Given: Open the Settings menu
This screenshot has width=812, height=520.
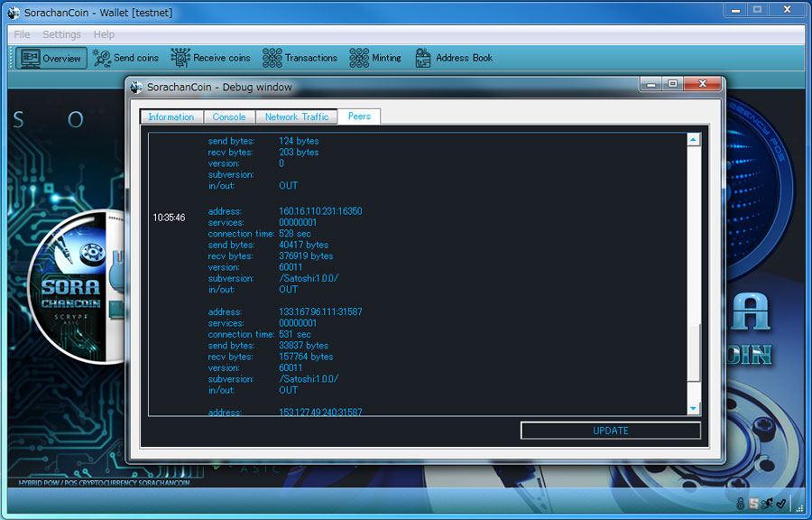Looking at the screenshot, I should point(61,34).
